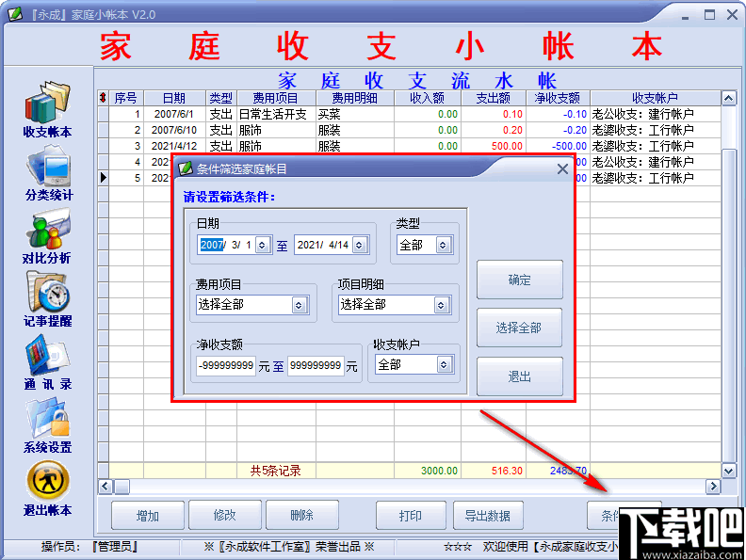The image size is (746, 560).
Task: Click the 收入额 column header
Action: point(428,98)
